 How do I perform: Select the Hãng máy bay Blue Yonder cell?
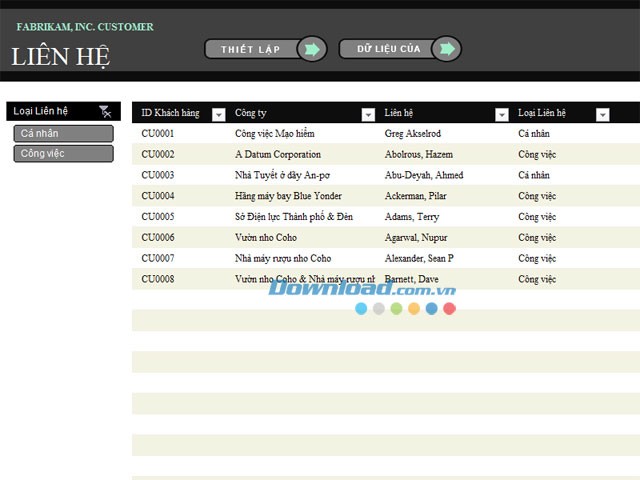coord(288,196)
